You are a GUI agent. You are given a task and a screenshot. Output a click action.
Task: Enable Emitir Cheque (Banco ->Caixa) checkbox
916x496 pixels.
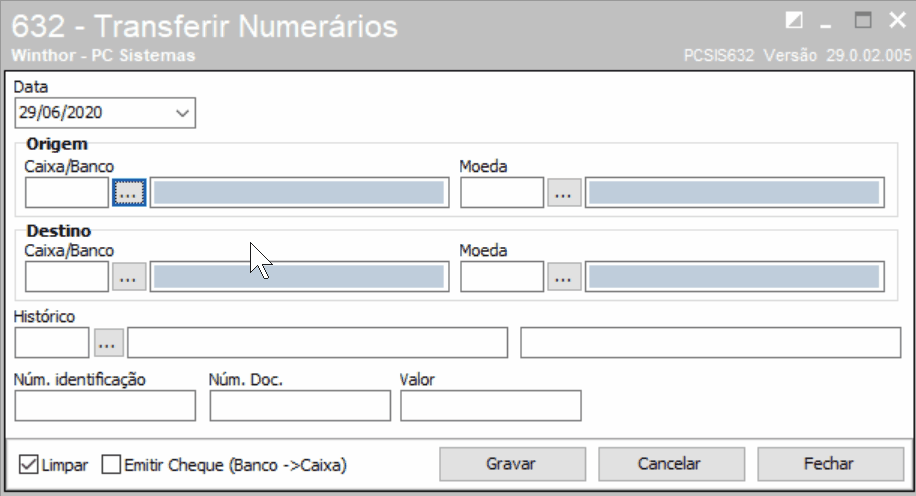point(111,464)
